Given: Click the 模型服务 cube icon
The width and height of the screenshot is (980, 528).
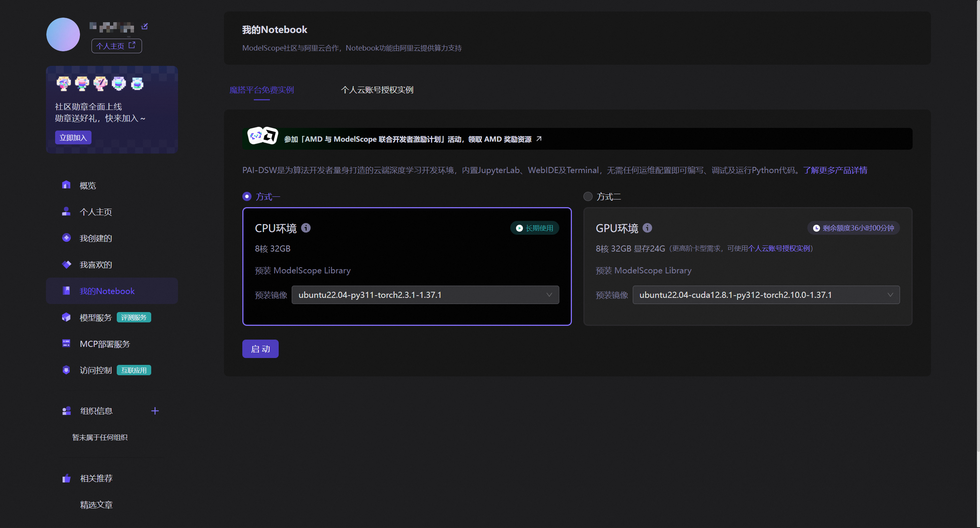Looking at the screenshot, I should pyautogui.click(x=66, y=317).
